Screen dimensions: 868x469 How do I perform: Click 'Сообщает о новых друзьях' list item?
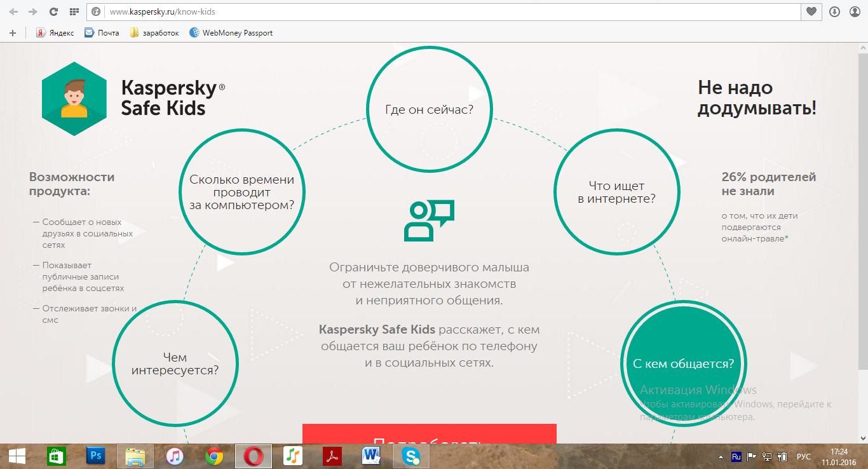coord(83,233)
